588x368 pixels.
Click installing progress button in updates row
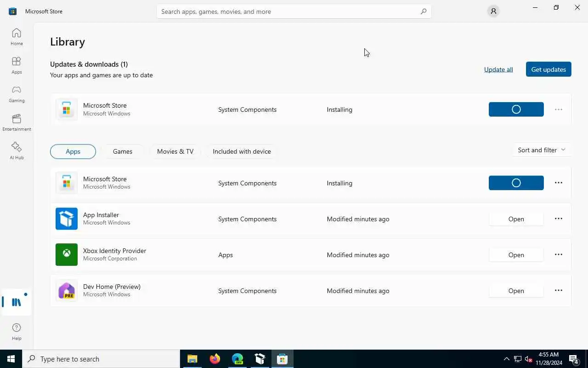516,109
